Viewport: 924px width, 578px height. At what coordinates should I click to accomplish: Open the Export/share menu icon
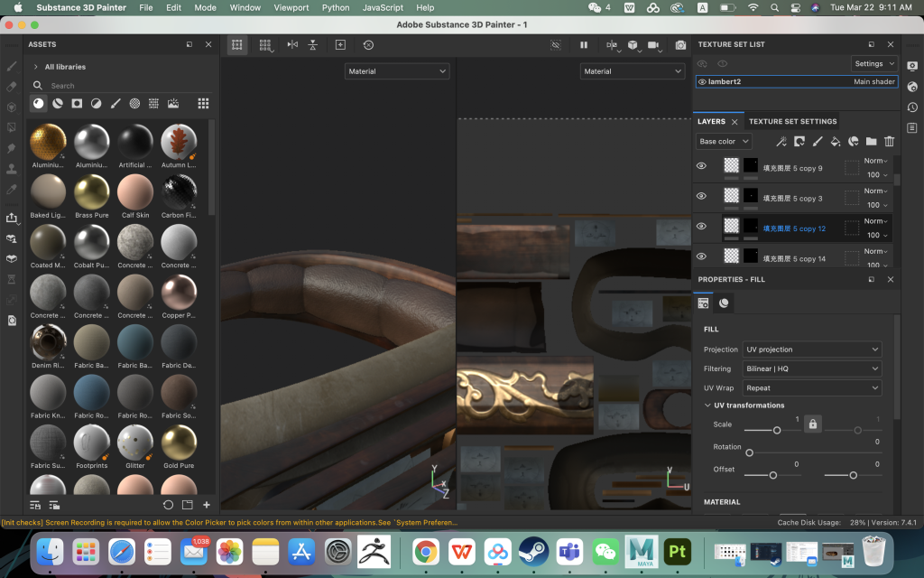click(x=11, y=219)
